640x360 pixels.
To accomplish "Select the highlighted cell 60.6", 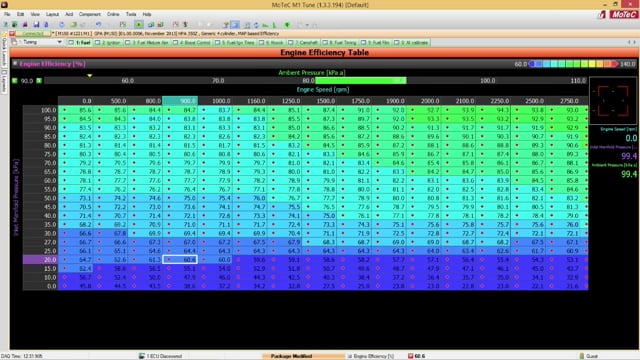I will click(x=180, y=260).
